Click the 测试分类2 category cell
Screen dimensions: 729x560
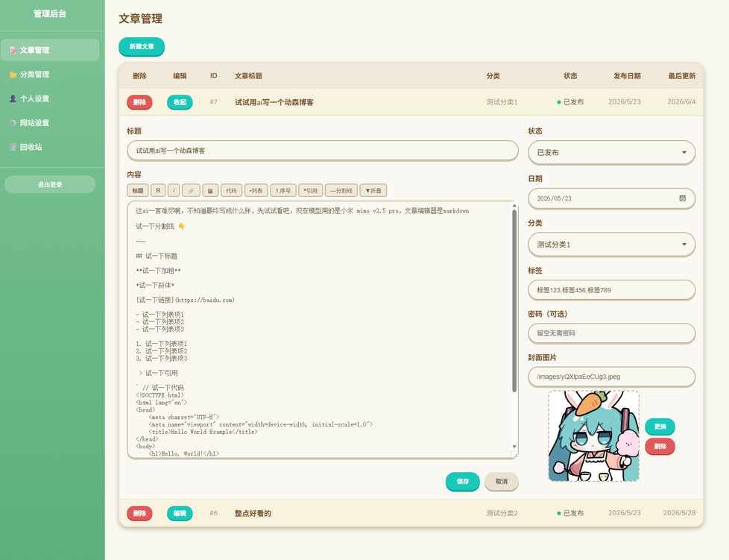coord(502,513)
